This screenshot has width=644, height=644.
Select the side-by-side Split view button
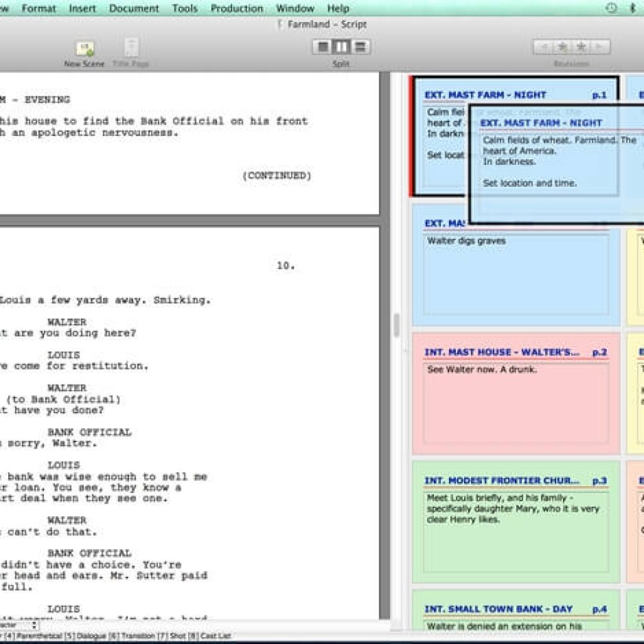click(x=341, y=47)
